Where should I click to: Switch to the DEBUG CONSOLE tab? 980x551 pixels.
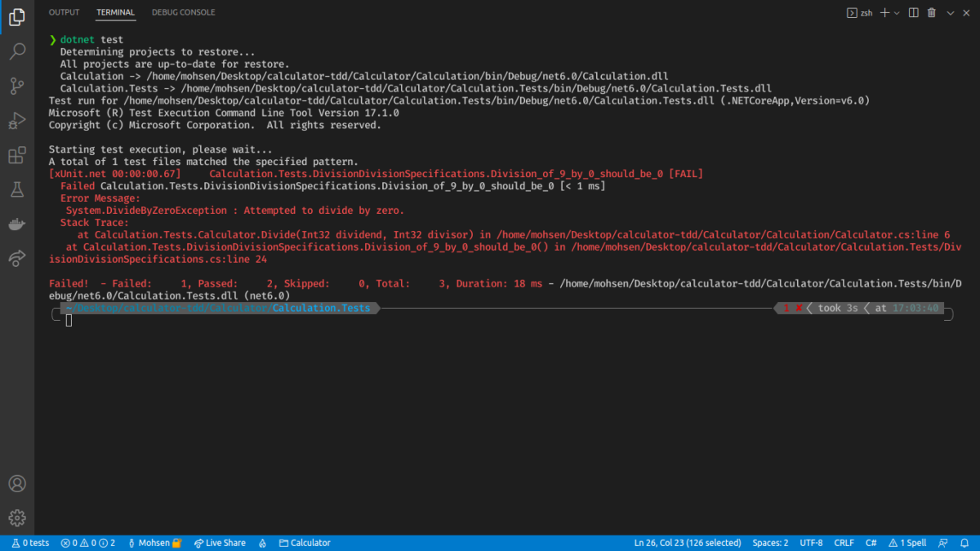(183, 12)
